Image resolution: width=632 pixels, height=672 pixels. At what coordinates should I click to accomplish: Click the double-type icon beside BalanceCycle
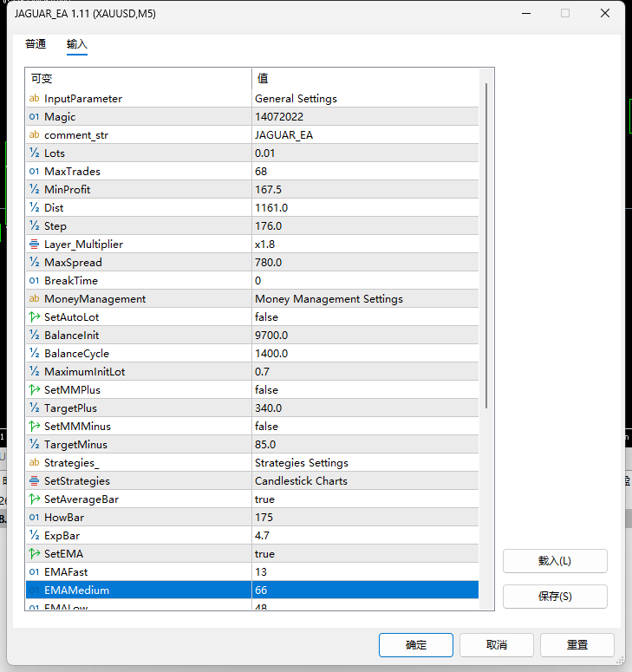[35, 354]
